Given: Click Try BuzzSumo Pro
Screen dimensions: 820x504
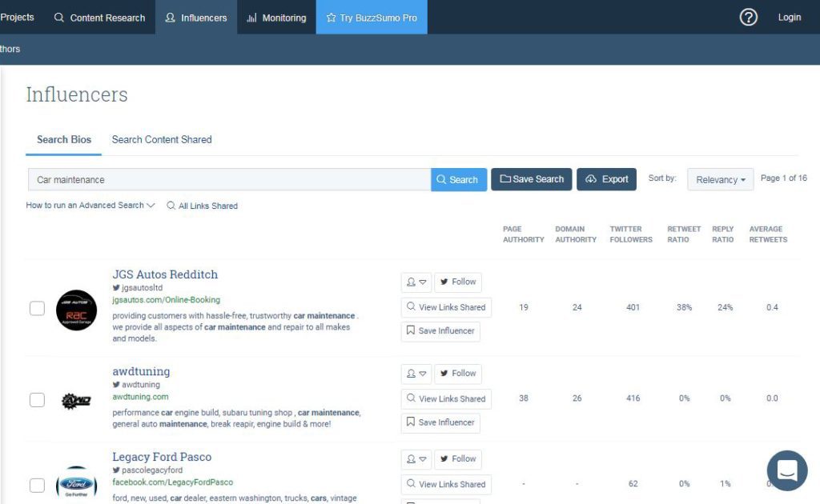Looking at the screenshot, I should pos(372,18).
